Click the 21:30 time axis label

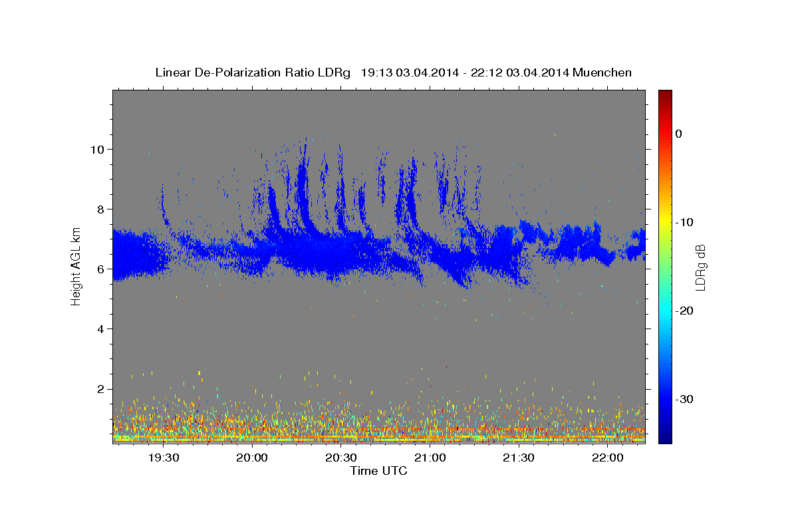(x=519, y=458)
